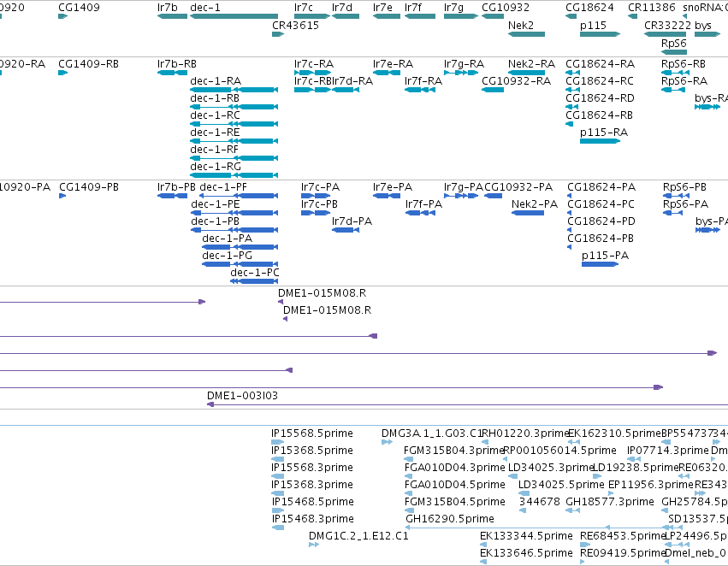Click the CR33222 gene label
The width and height of the screenshot is (728, 566).
[x=667, y=26]
